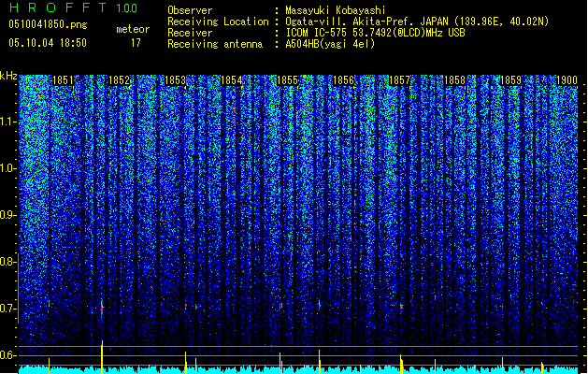Click the date stamp 05.10.04 18:50
588x374 pixels.
coord(48,43)
